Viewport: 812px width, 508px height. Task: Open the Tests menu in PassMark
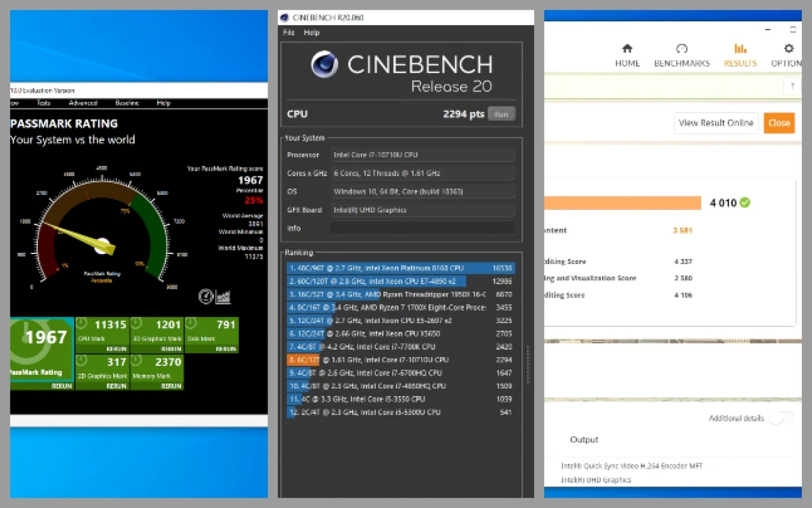(x=44, y=103)
